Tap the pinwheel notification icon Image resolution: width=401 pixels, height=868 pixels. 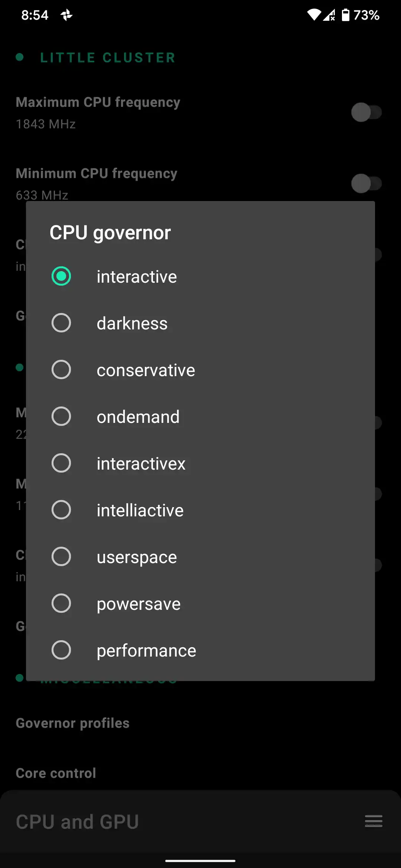pos(66,15)
